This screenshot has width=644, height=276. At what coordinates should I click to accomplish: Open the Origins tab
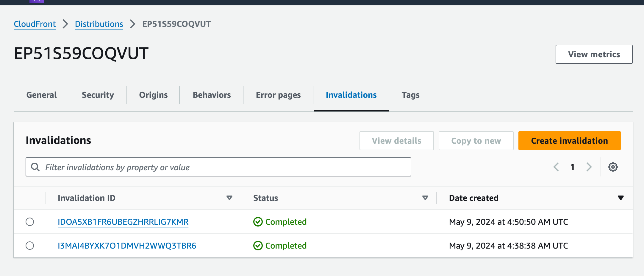(153, 95)
